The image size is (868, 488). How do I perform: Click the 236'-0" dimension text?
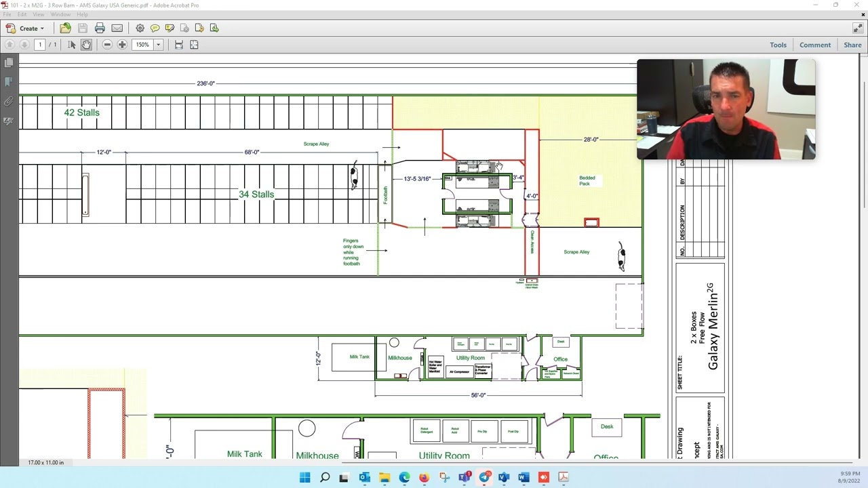[x=205, y=83]
